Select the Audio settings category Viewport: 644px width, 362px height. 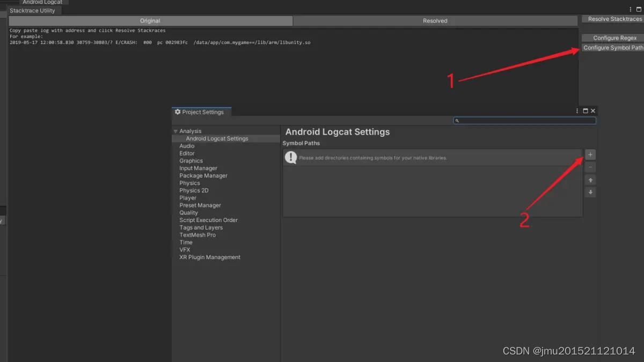pyautogui.click(x=187, y=145)
